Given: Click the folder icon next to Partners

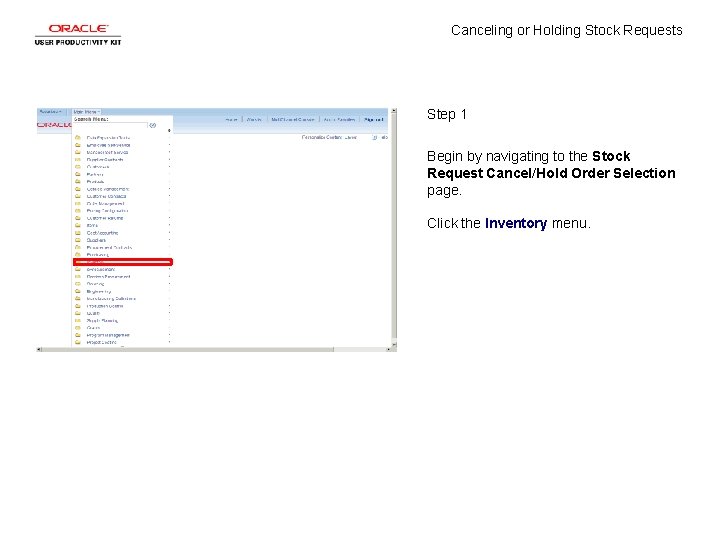Looking at the screenshot, I should pyautogui.click(x=78, y=174).
